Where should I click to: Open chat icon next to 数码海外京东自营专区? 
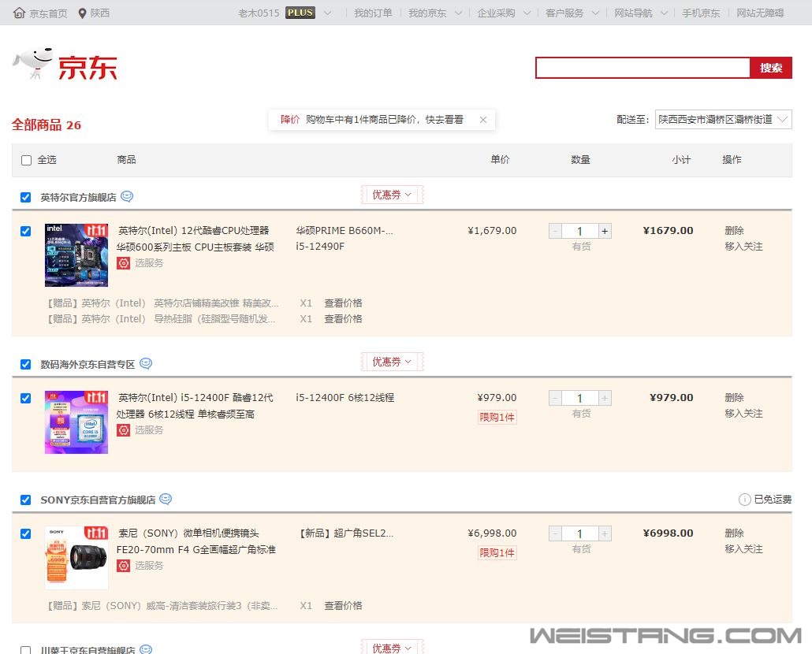pyautogui.click(x=146, y=364)
